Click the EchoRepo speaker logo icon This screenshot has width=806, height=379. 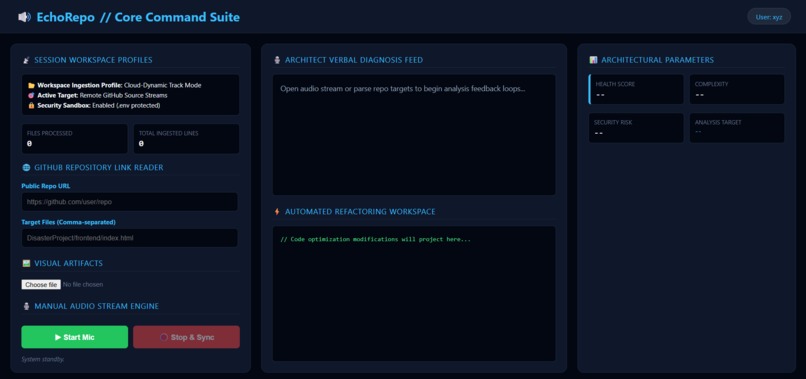(24, 17)
